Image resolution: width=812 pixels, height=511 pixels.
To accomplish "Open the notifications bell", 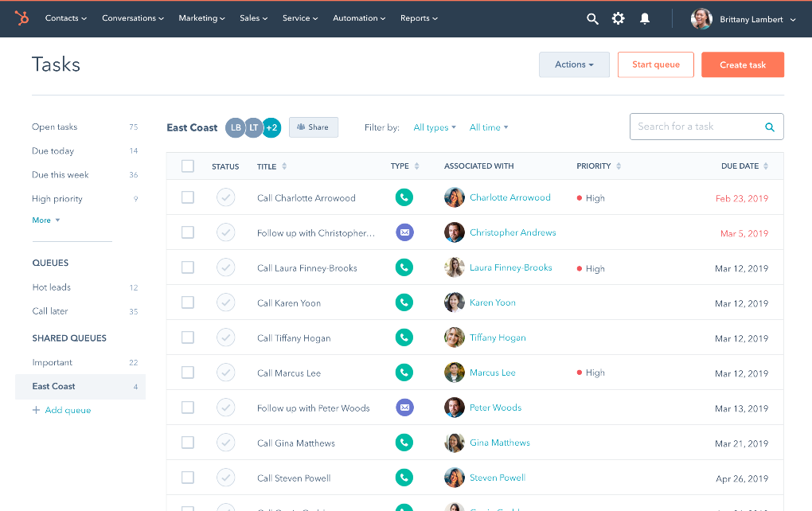I will pyautogui.click(x=645, y=18).
